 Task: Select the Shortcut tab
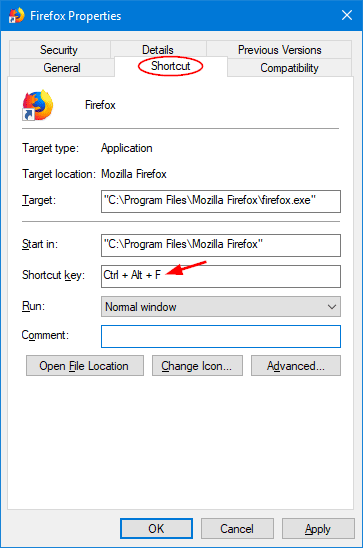point(170,66)
